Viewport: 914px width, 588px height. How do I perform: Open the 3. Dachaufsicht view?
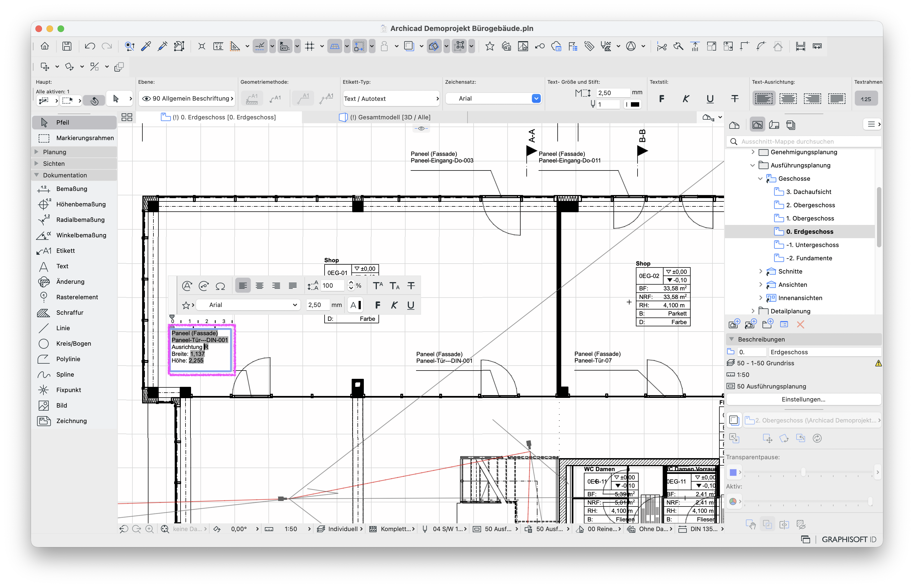pos(808,192)
